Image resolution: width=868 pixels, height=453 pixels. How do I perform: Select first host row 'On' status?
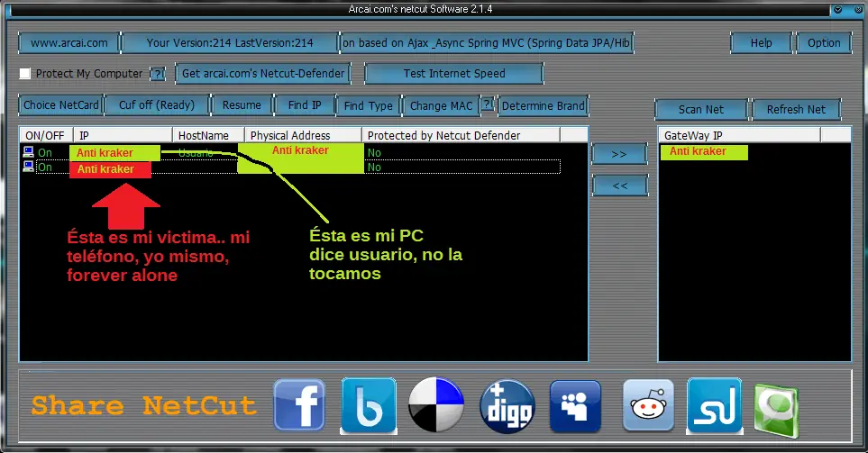click(45, 153)
